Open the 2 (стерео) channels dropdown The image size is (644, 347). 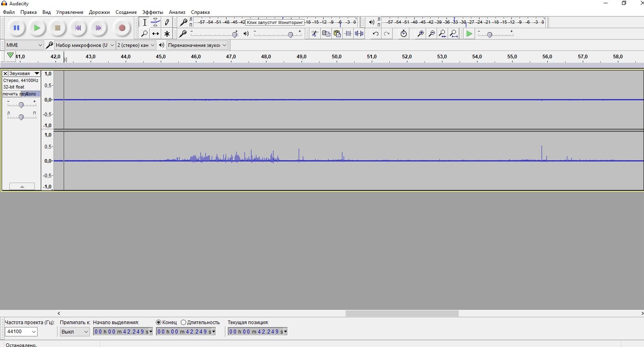136,45
